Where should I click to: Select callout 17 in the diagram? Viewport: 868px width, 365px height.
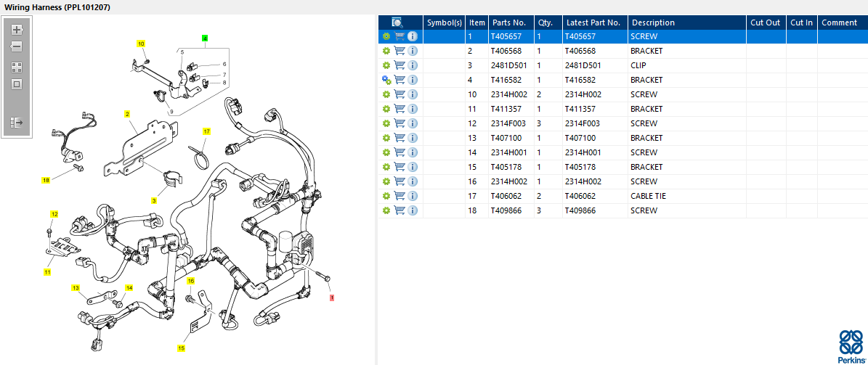tap(206, 131)
